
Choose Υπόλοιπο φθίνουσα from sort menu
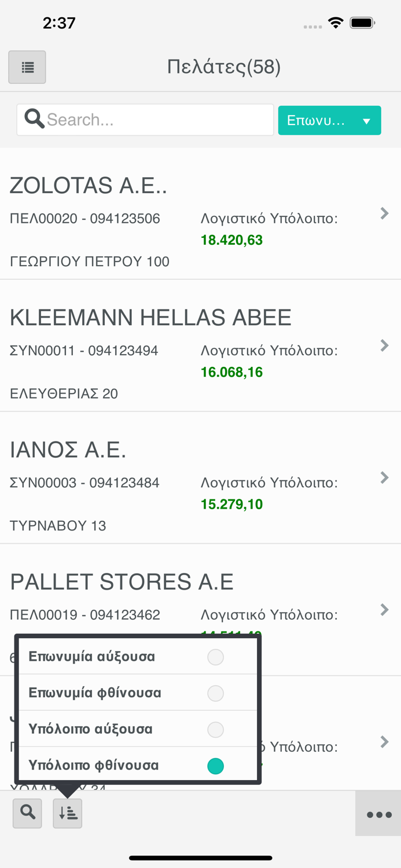(x=215, y=766)
